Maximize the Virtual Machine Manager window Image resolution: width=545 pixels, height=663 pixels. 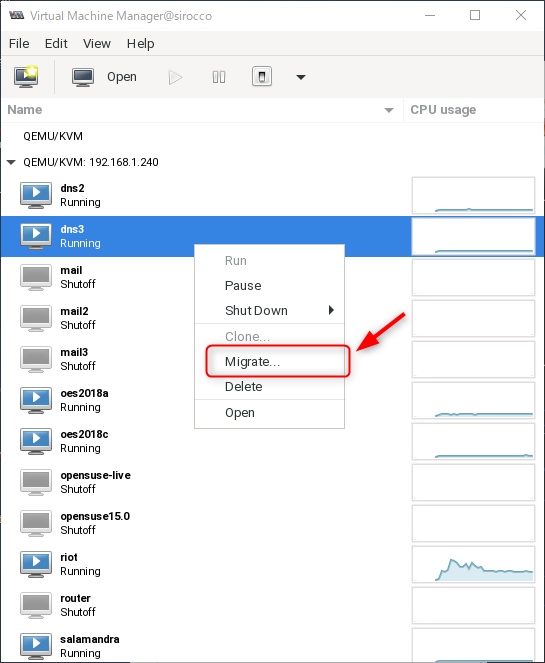tap(475, 15)
